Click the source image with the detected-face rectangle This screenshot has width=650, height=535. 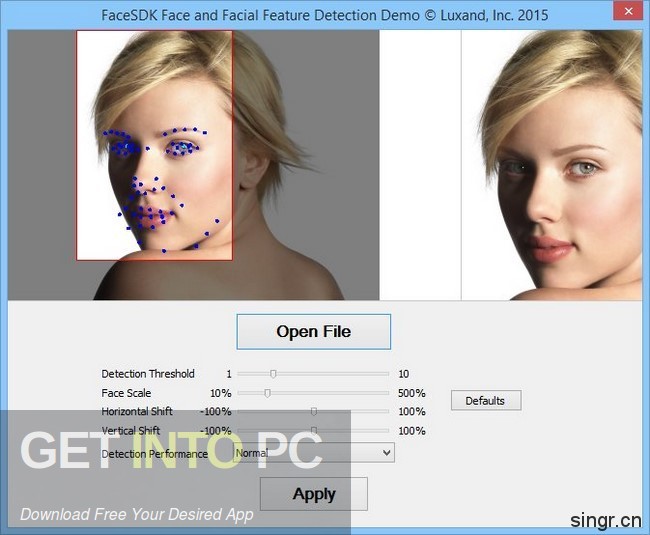[x=193, y=165]
